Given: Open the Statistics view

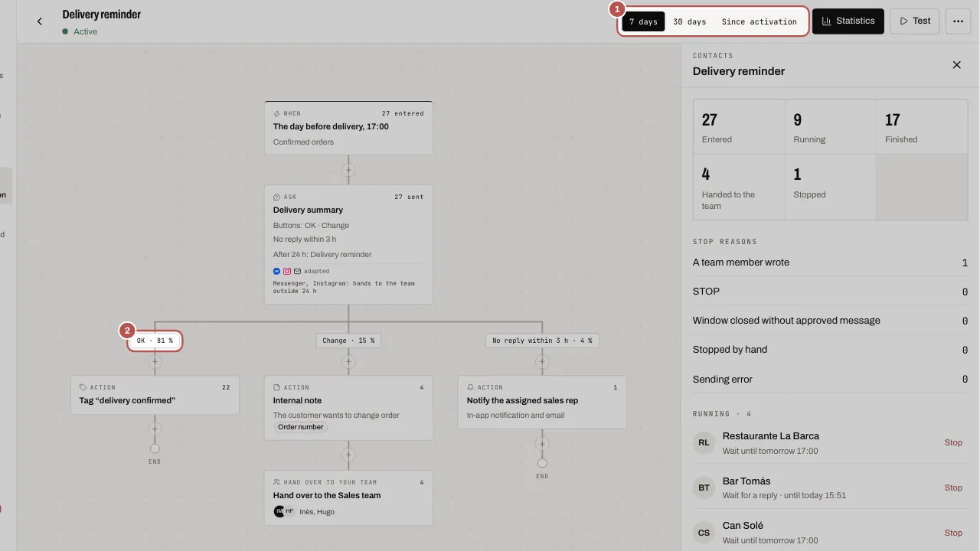Looking at the screenshot, I should pos(848,21).
